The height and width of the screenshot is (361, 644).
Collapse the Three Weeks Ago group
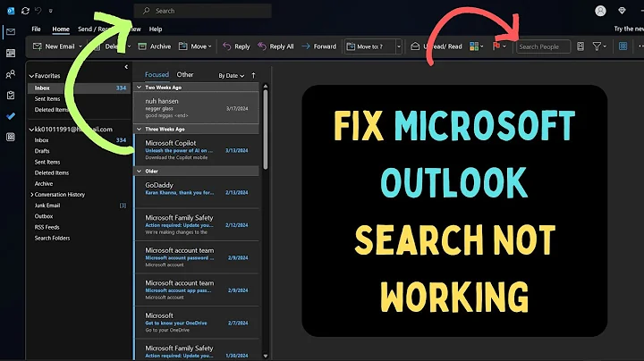[x=140, y=130]
